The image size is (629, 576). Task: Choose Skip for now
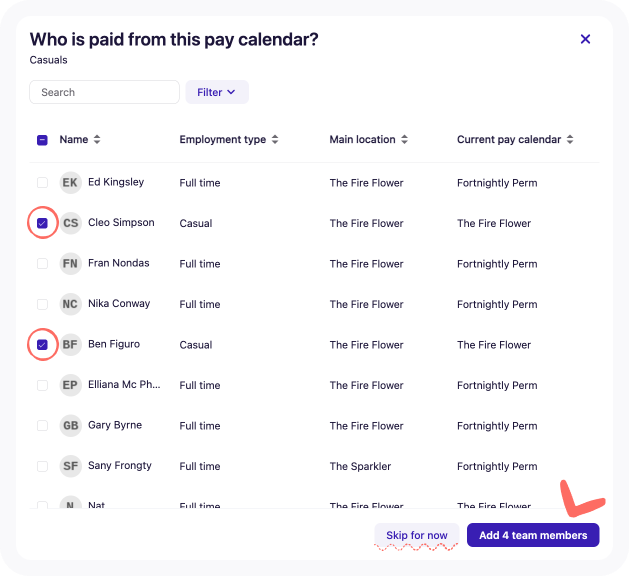coord(417,535)
